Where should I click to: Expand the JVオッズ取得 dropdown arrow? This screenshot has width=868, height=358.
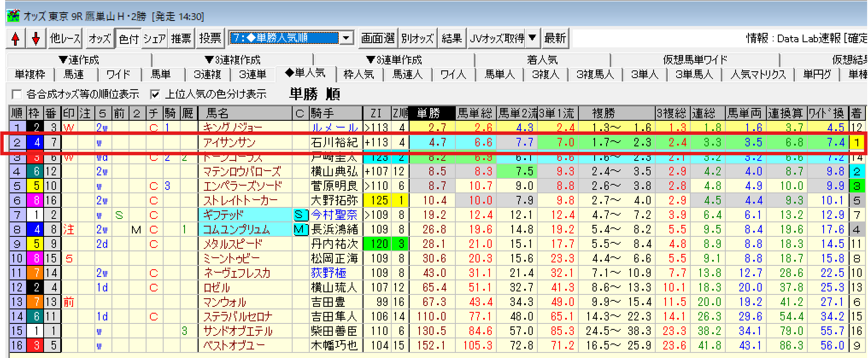tap(533, 38)
